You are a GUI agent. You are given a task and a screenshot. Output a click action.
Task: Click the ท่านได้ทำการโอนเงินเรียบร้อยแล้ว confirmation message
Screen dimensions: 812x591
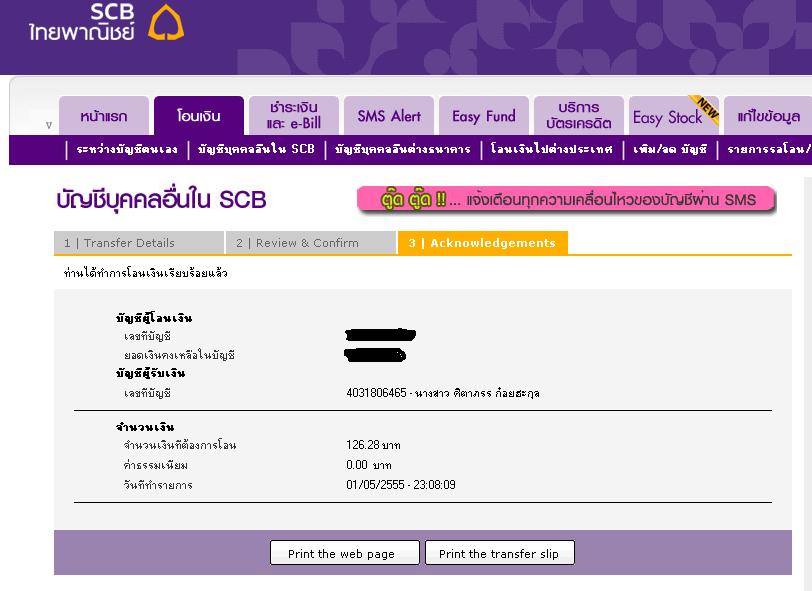pos(146,273)
